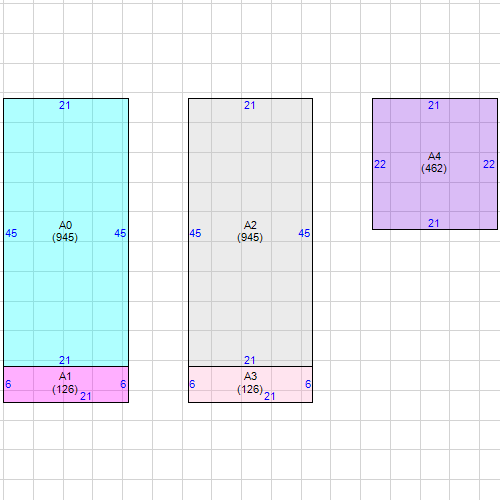Click the bottom 21 dimension of A1
Image resolution: width=500 pixels, height=500 pixels.
point(86,396)
